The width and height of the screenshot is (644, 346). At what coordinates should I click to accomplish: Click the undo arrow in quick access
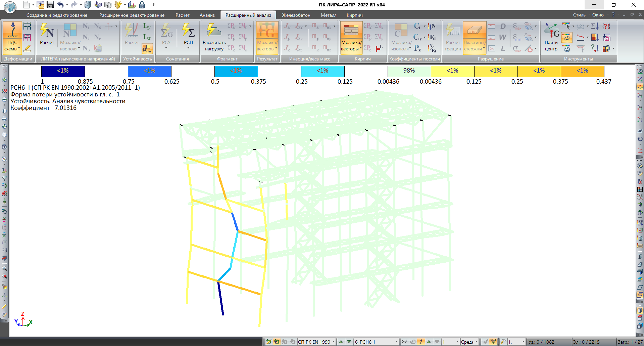(60, 5)
